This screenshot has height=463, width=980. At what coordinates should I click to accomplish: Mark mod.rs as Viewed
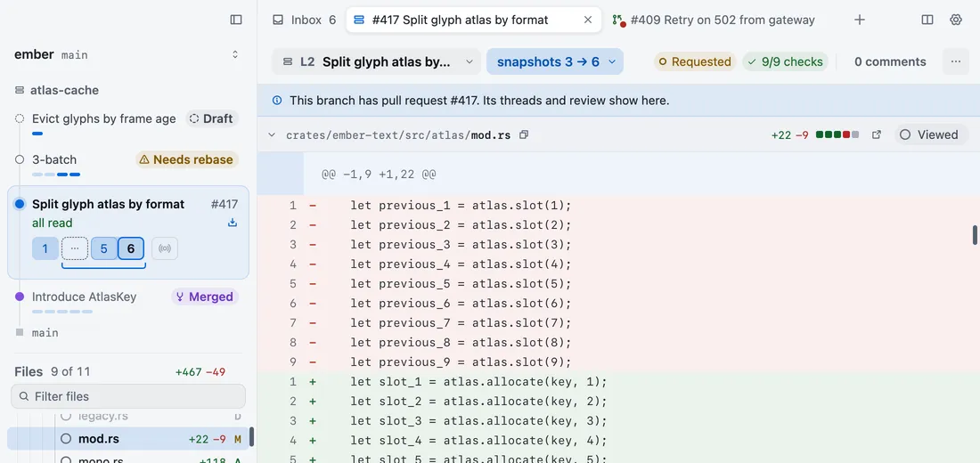coord(931,134)
